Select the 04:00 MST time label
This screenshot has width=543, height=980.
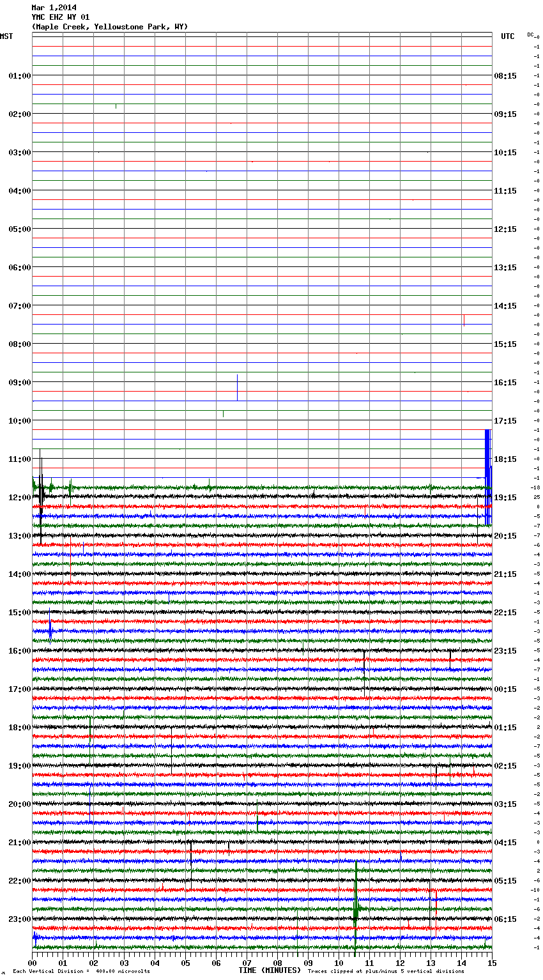(20, 191)
